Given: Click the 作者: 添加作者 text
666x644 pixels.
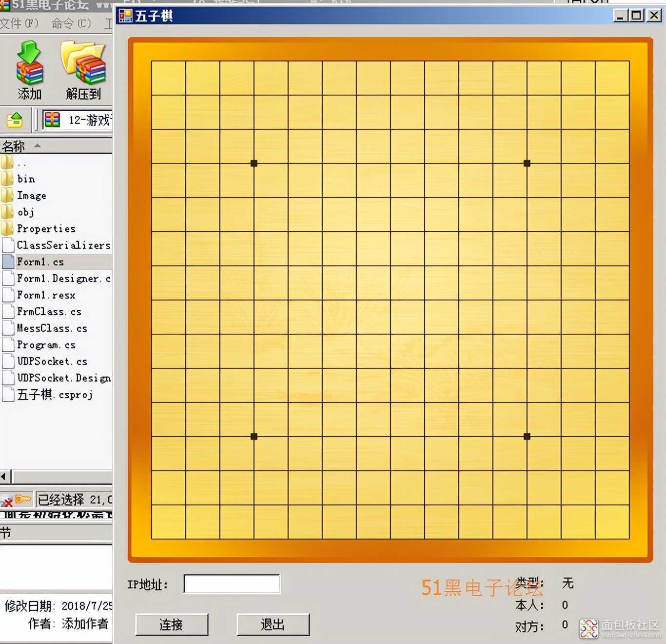Looking at the screenshot, I should point(68,624).
